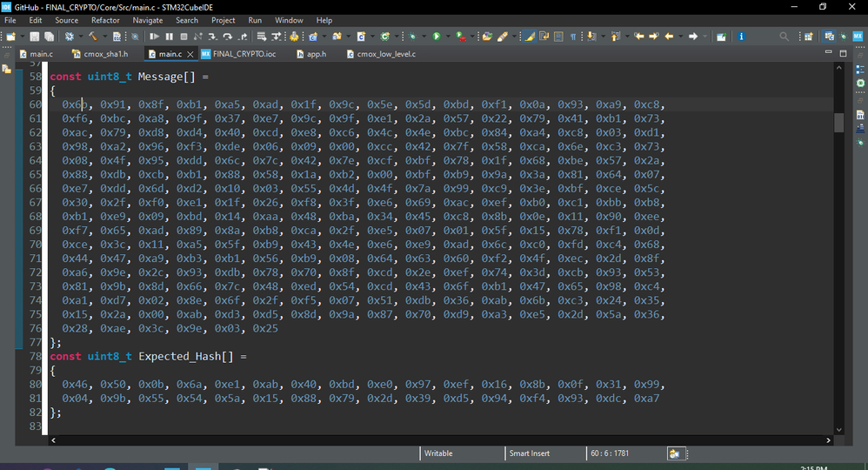Click the Resume debug icon
This screenshot has height=470, width=868.
click(x=155, y=36)
